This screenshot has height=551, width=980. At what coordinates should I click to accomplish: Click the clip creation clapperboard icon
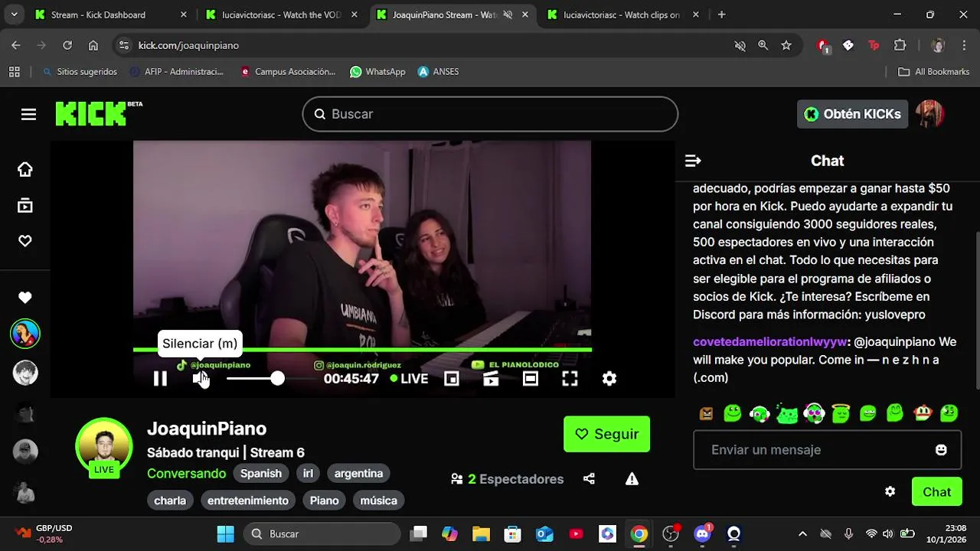491,378
